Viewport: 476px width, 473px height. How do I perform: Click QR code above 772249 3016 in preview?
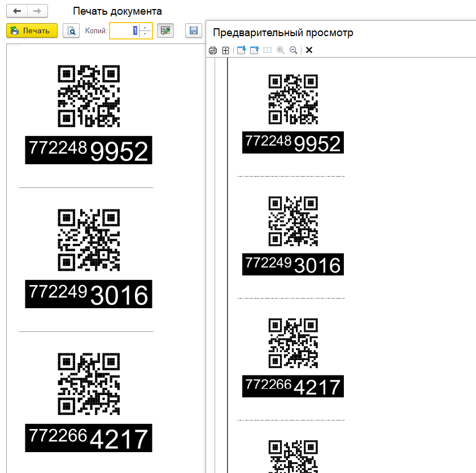pyautogui.click(x=292, y=221)
